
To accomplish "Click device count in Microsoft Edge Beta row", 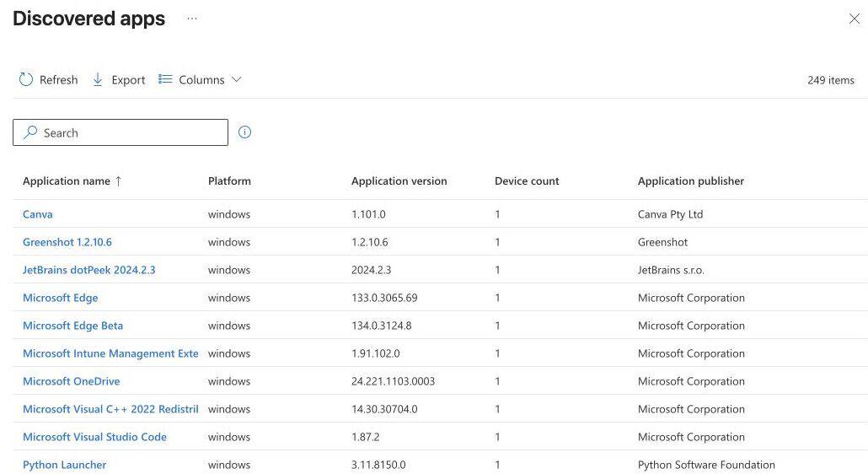I will (498, 326).
